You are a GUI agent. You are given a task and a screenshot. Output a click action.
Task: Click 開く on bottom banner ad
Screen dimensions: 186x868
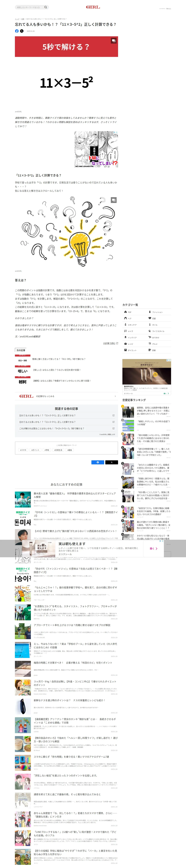[154, 548]
